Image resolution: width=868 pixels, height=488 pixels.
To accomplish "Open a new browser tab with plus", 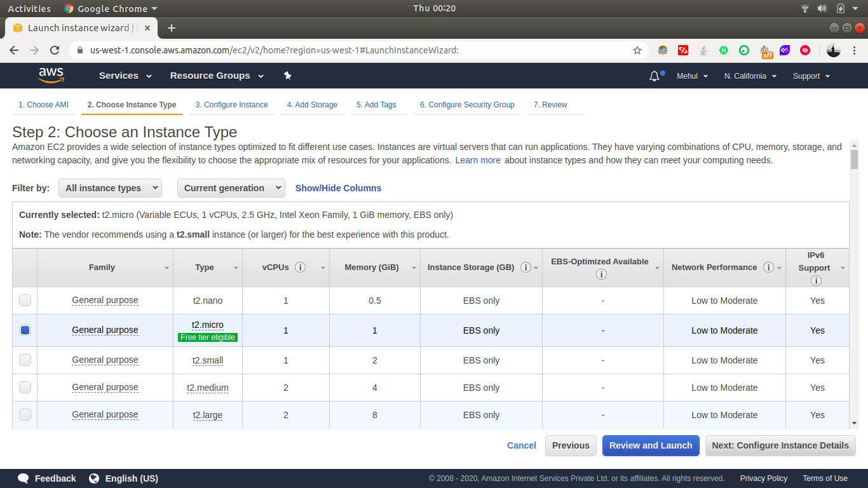I will tap(171, 28).
